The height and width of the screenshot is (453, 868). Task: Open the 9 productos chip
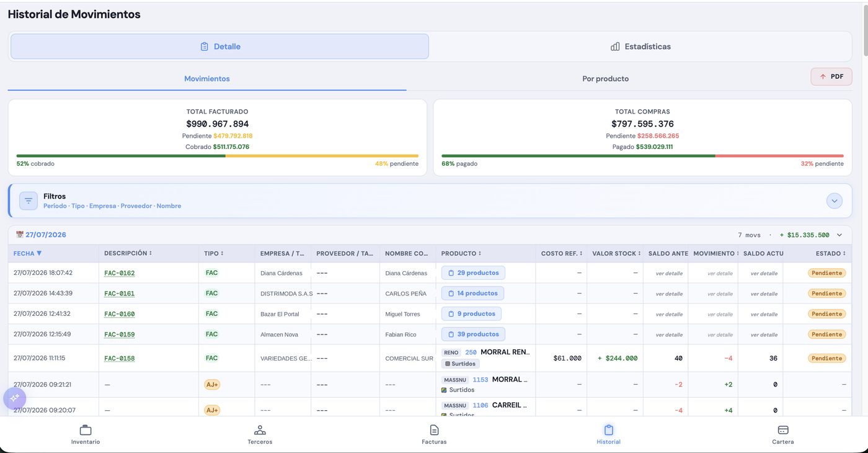click(x=471, y=313)
